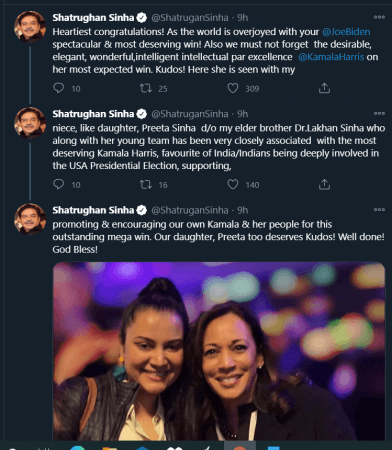
Task: Open more options on the first tweet
Action: [379, 17]
